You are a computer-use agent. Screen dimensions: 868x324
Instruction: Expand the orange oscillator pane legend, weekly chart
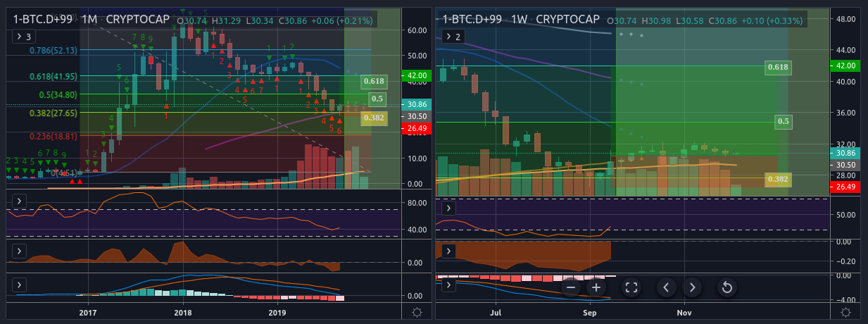tap(448, 250)
